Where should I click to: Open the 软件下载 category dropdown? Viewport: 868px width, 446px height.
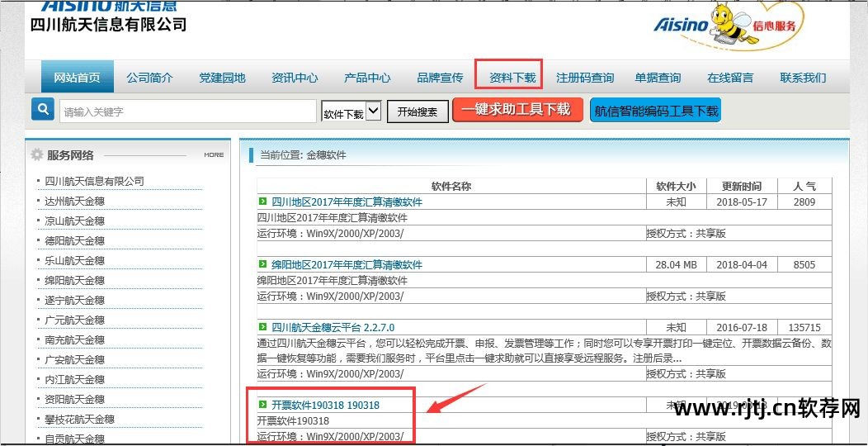click(351, 111)
